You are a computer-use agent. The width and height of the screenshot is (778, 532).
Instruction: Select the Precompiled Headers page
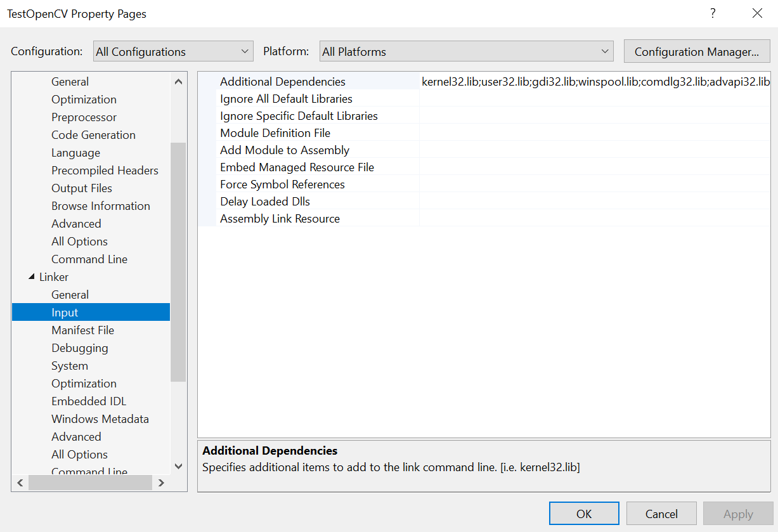(x=105, y=170)
